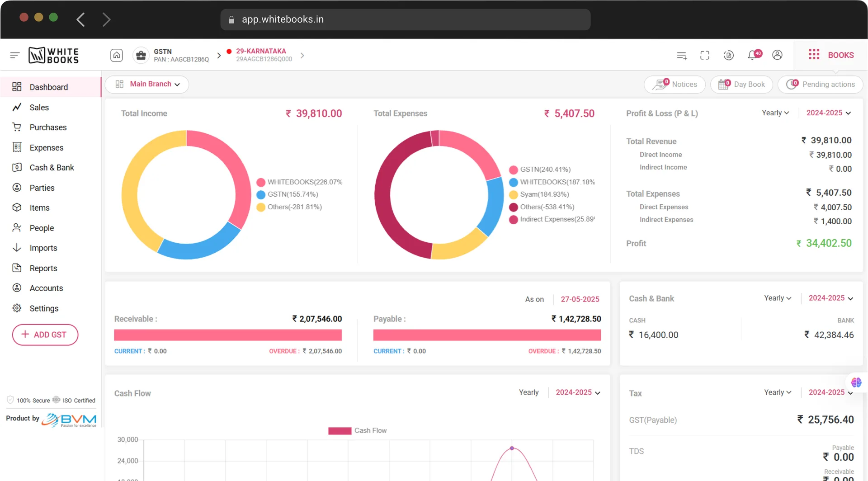Open Pending actions button
This screenshot has width=868, height=481.
tap(820, 85)
